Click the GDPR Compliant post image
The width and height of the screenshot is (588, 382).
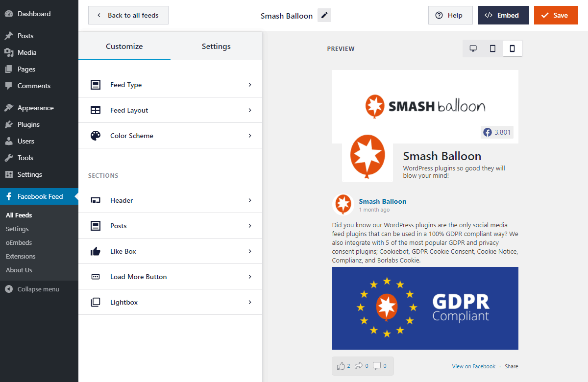(425, 308)
